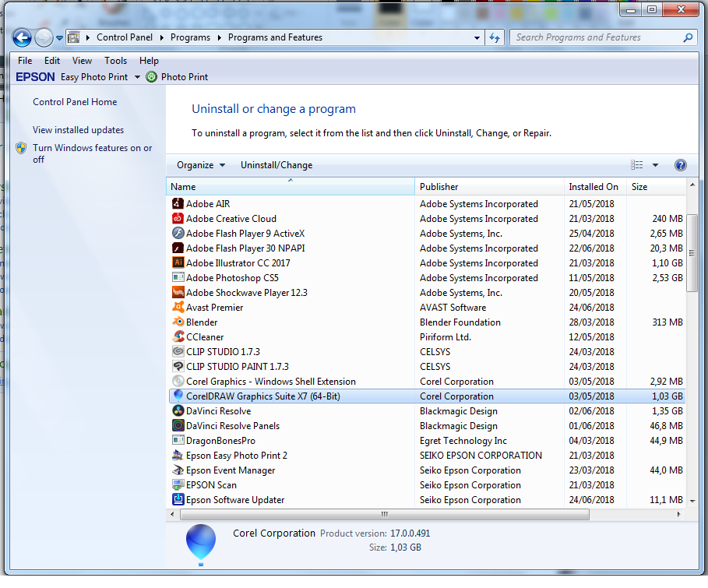This screenshot has height=588, width=708.
Task: Open the View menu
Action: click(82, 61)
